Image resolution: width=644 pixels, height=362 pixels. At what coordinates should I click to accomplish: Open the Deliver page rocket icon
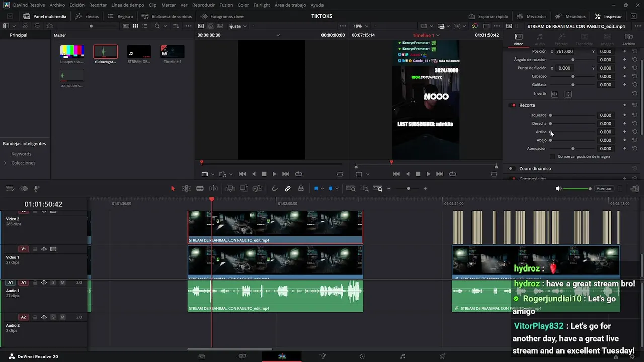(x=443, y=356)
